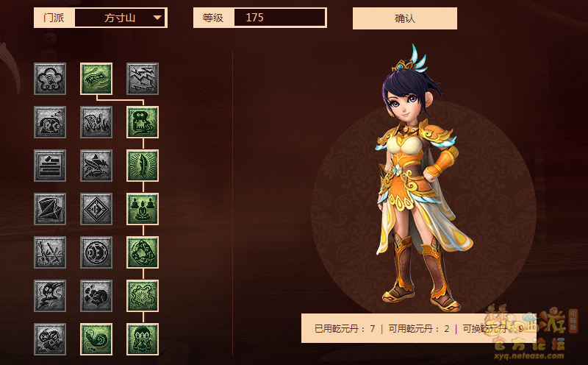Click the 方寸山 sect selection box
588x365 pixels.
(120, 18)
